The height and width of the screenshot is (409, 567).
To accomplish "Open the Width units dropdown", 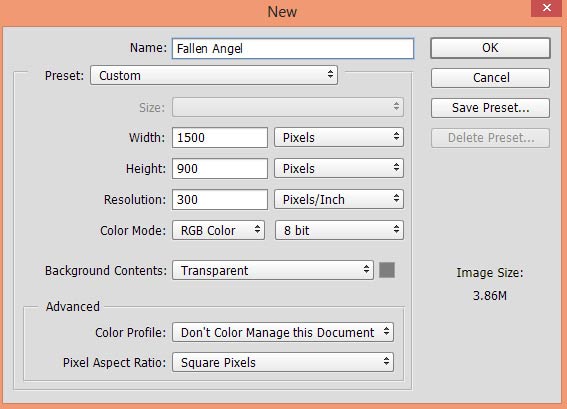I will coord(339,137).
